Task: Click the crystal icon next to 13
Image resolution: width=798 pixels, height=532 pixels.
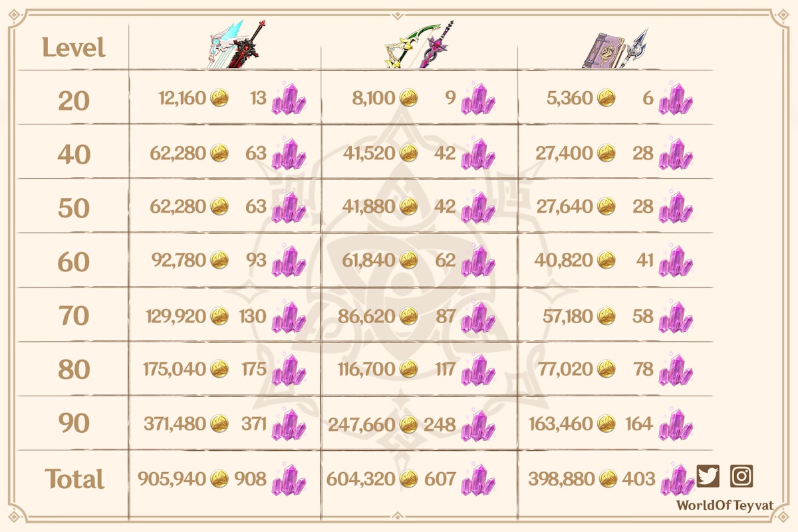Action: 289,100
